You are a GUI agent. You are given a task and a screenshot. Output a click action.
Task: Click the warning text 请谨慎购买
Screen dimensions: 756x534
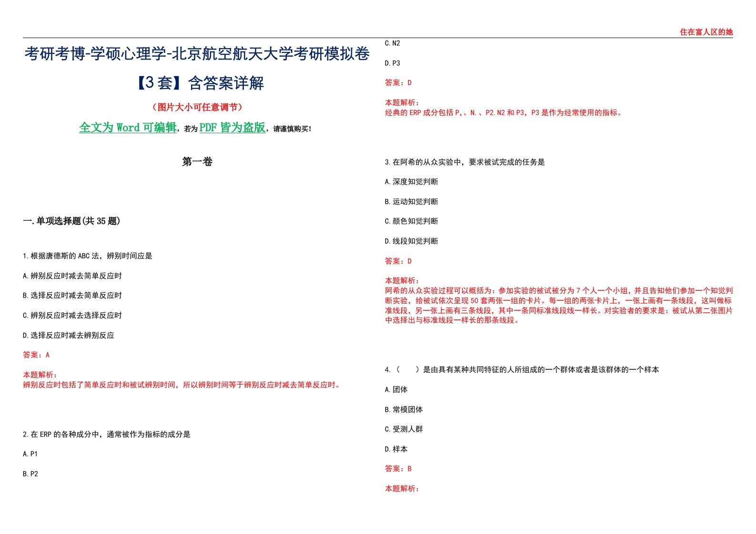pos(291,129)
